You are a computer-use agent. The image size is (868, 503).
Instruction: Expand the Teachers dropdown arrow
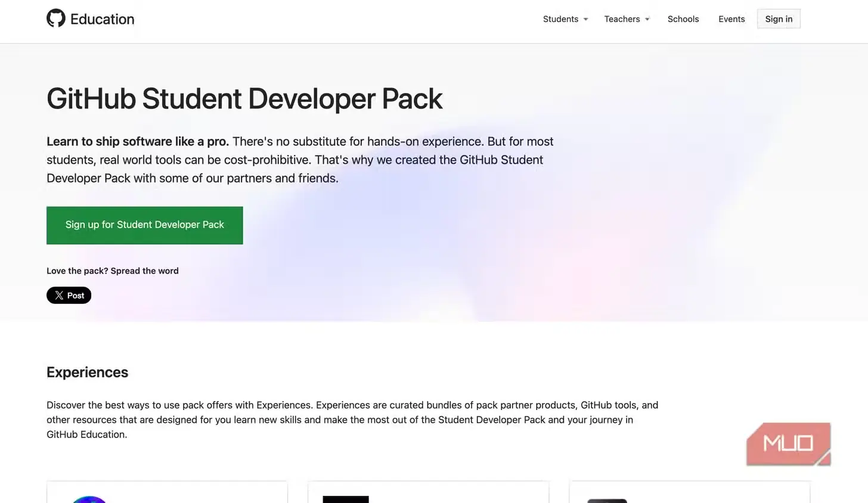click(x=647, y=19)
